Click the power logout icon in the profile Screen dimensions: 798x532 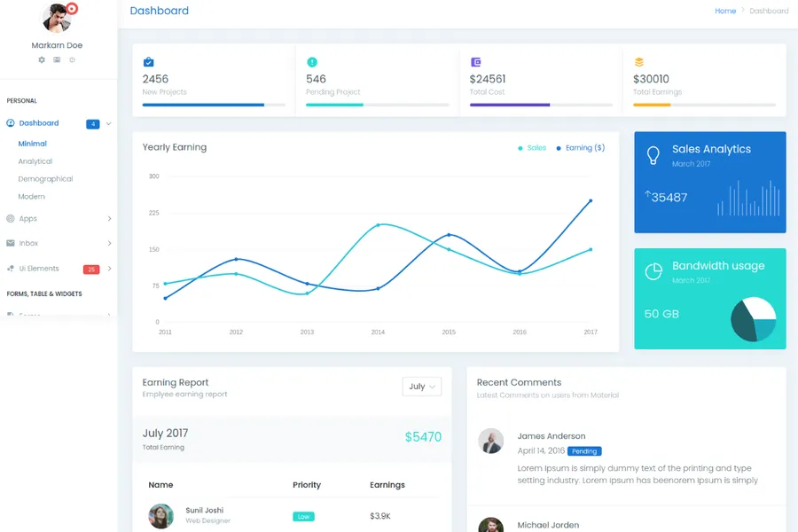pyautogui.click(x=72, y=60)
